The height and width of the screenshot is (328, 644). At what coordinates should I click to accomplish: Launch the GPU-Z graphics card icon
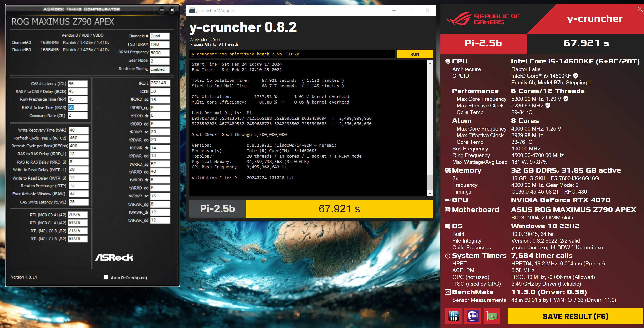pyautogui.click(x=492, y=316)
